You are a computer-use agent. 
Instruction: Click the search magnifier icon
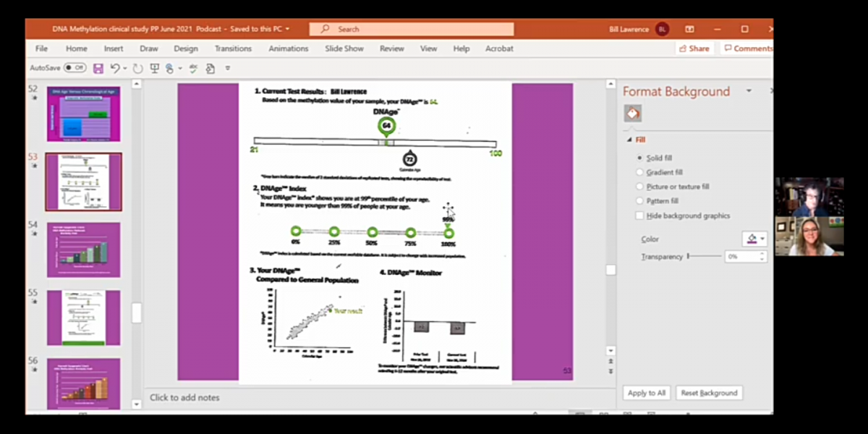[325, 29]
